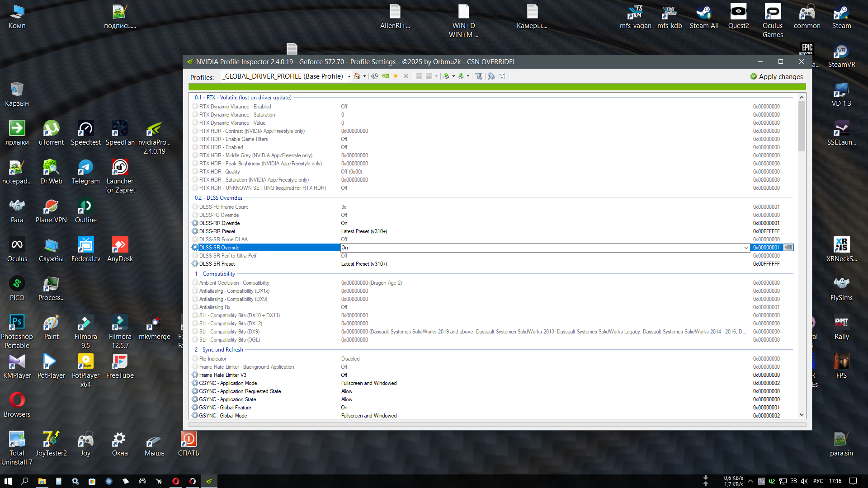Select the Dr.Web desktop icon
868x488 pixels.
pyautogui.click(x=51, y=172)
